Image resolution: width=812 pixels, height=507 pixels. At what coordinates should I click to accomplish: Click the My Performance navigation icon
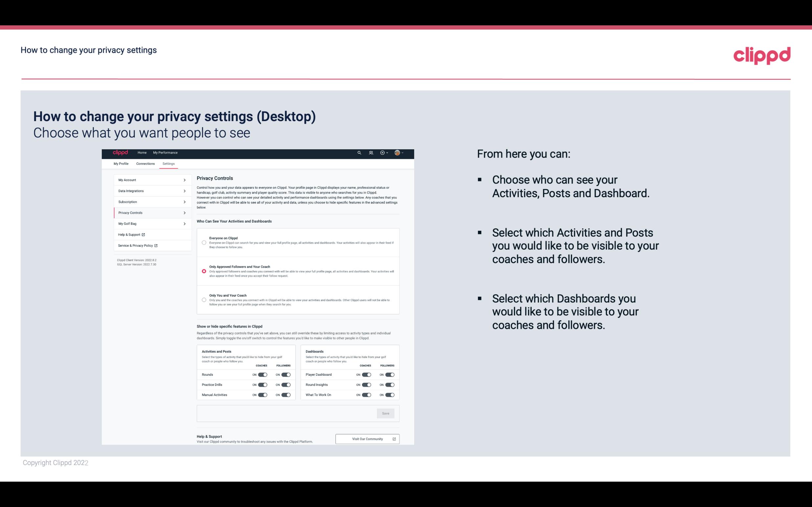click(166, 153)
